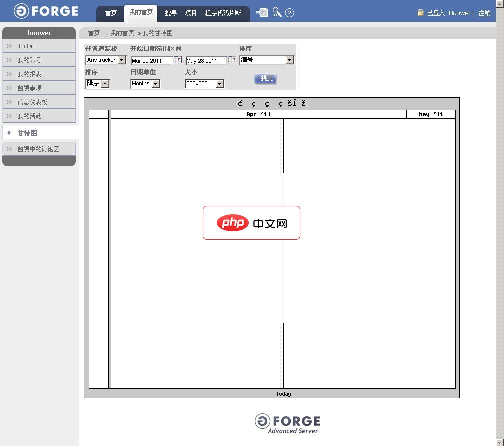Click the start date field Mar 29 2011
The width and height of the screenshot is (504, 446).
[x=152, y=60]
